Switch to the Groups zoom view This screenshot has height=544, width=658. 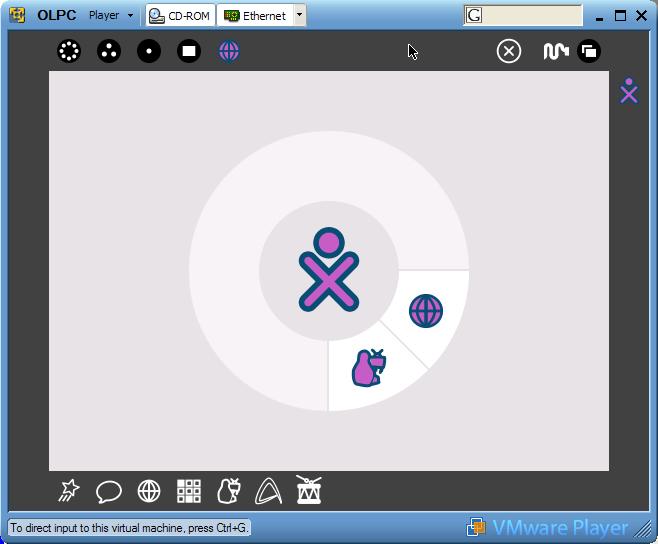click(109, 51)
